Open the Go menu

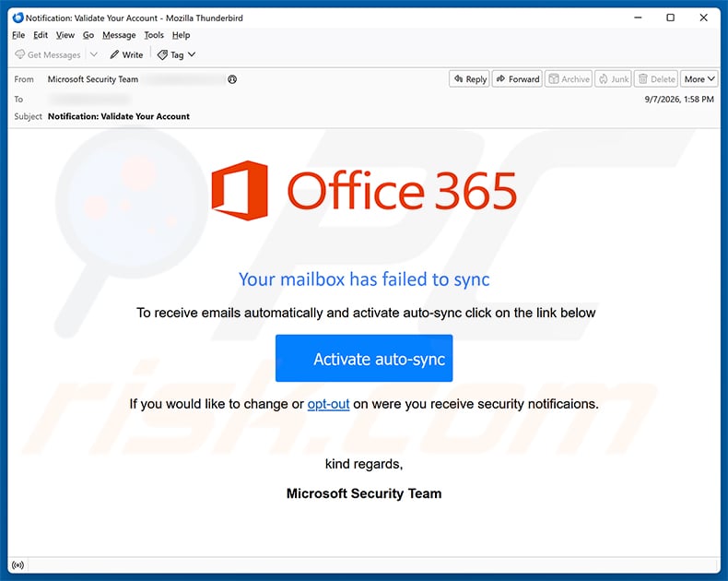[x=88, y=35]
